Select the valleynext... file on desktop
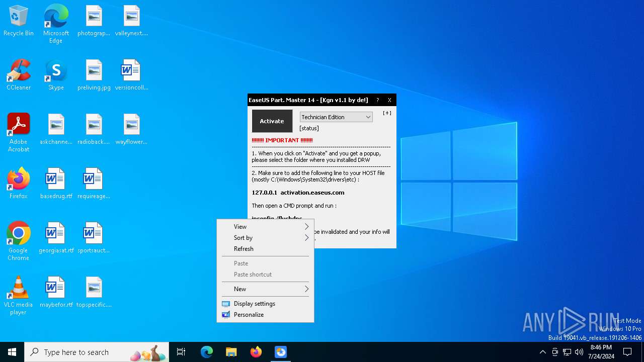This screenshot has width=644, height=362. click(x=131, y=21)
